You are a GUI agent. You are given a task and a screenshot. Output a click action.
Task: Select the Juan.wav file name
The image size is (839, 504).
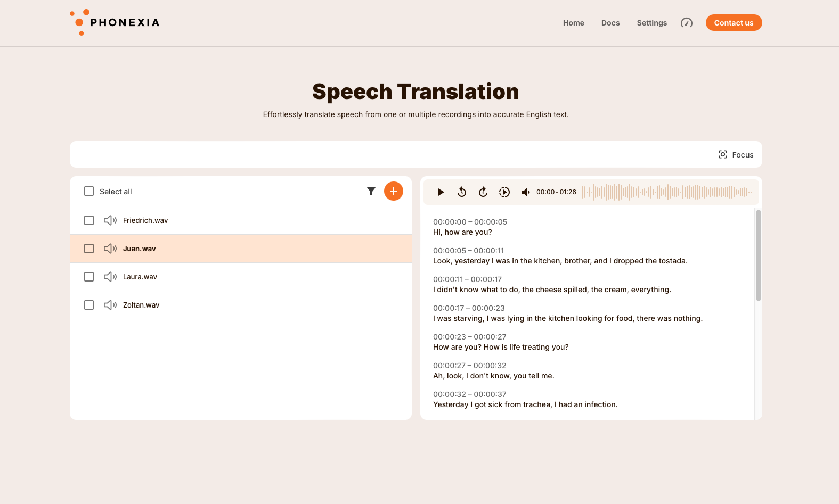click(x=140, y=249)
